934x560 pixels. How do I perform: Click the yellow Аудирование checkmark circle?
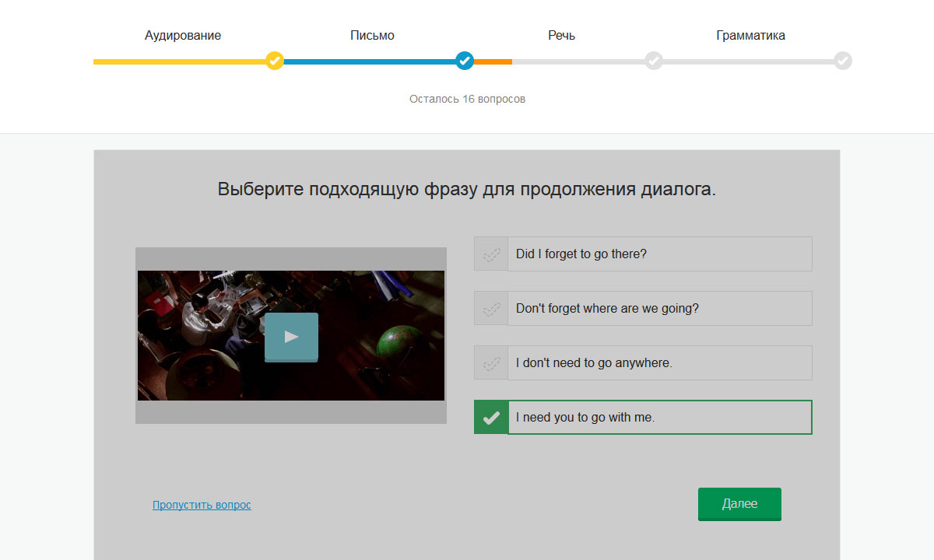pyautogui.click(x=274, y=61)
